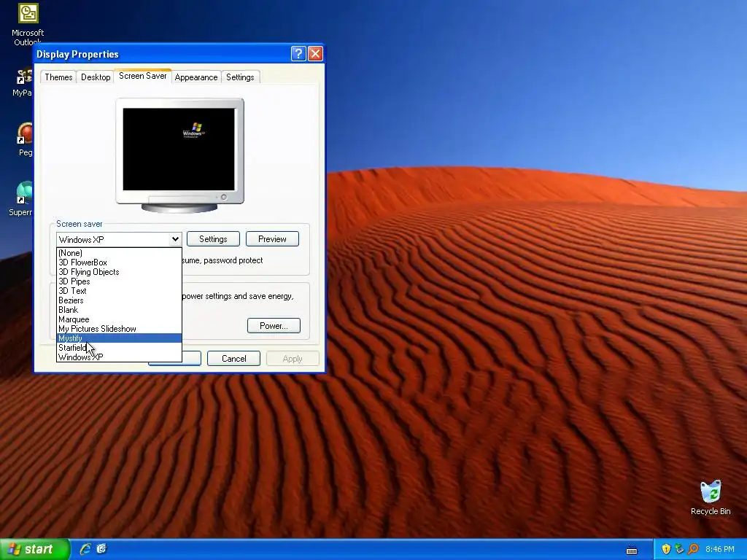Switch to the Appearance tab
This screenshot has height=560, width=747.
tap(196, 77)
